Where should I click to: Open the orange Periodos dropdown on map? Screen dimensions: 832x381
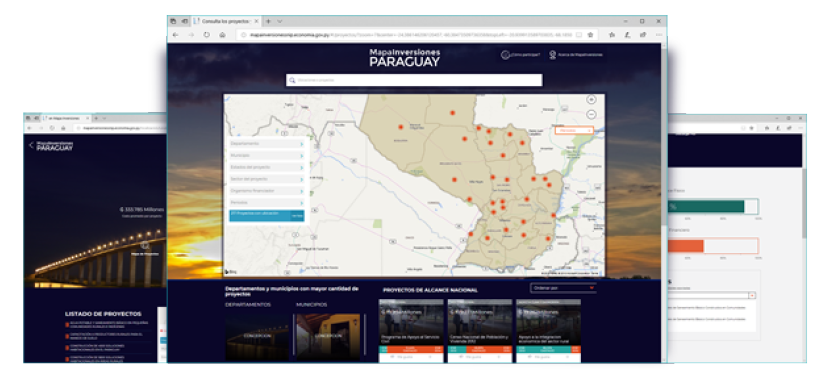point(574,130)
